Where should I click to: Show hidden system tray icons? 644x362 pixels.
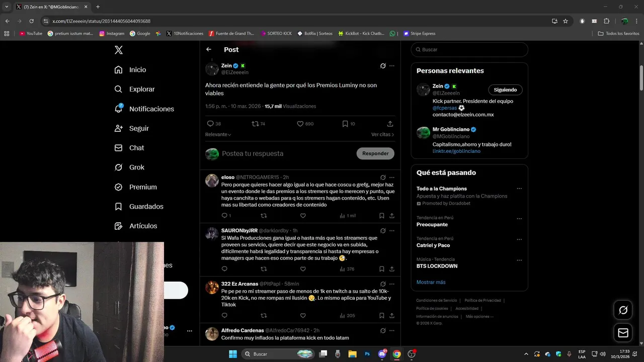coord(526,354)
